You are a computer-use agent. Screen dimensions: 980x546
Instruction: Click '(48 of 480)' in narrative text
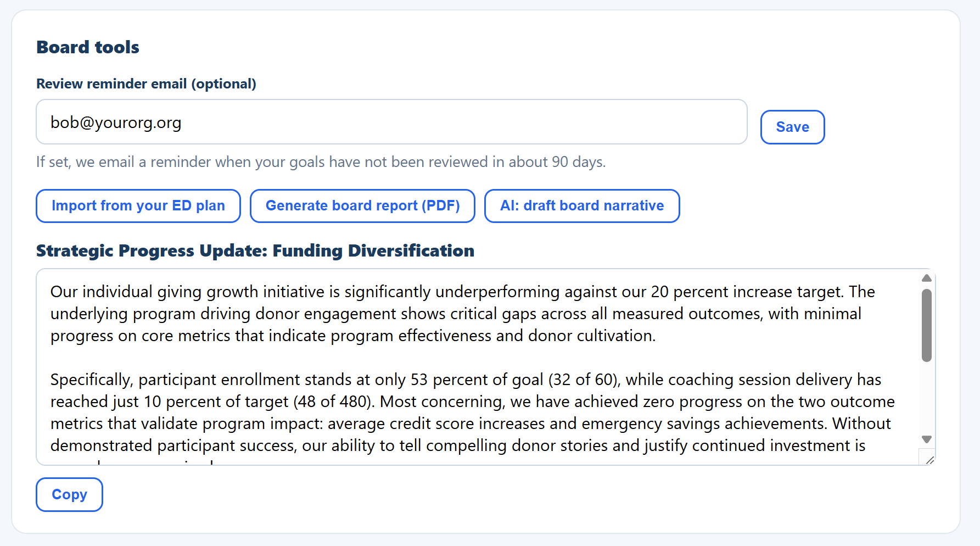pos(334,402)
